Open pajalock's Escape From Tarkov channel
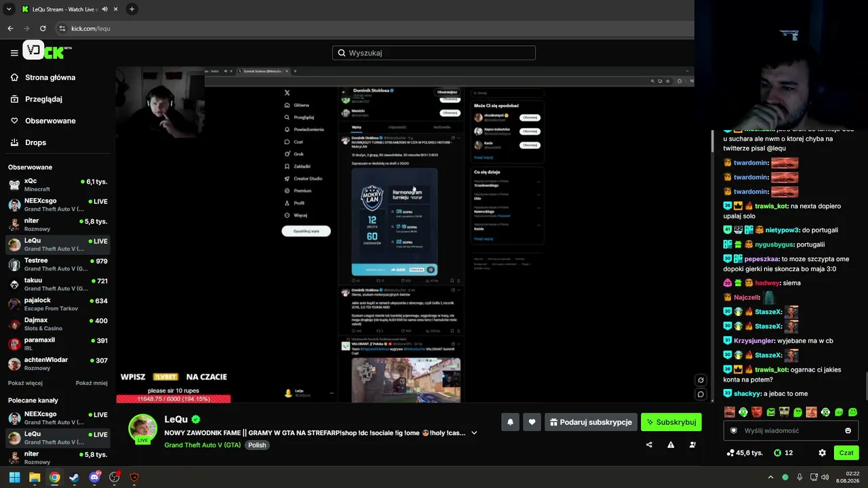The height and width of the screenshot is (488, 868). [58, 304]
